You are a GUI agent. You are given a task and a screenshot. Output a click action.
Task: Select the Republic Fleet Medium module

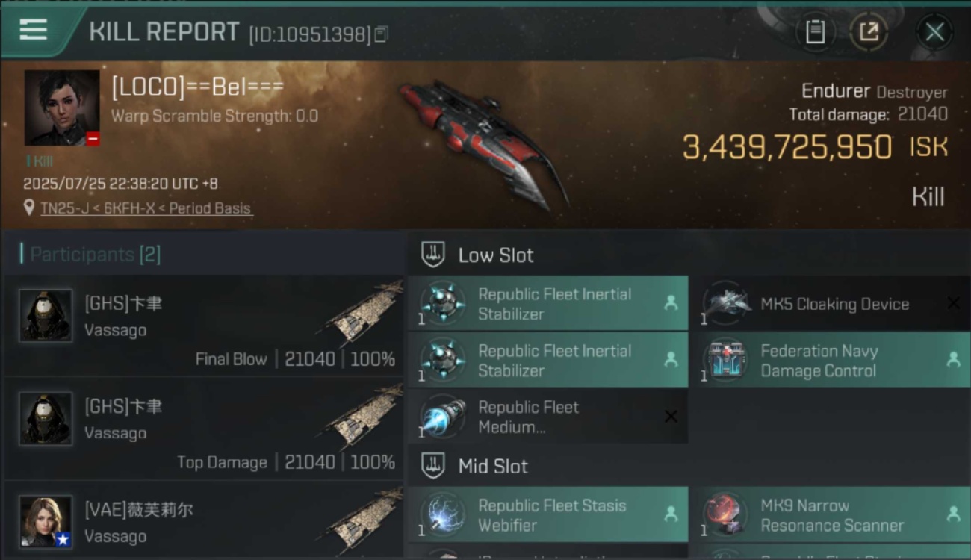548,417
